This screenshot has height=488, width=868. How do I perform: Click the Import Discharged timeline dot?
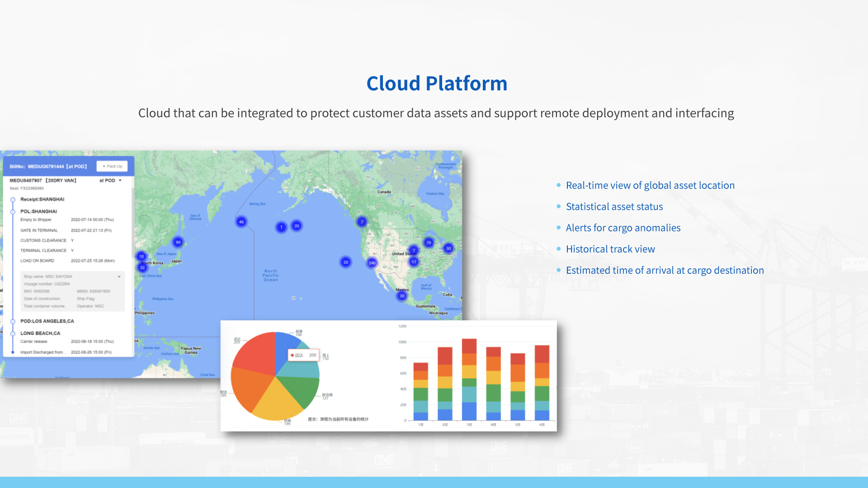coord(13,352)
